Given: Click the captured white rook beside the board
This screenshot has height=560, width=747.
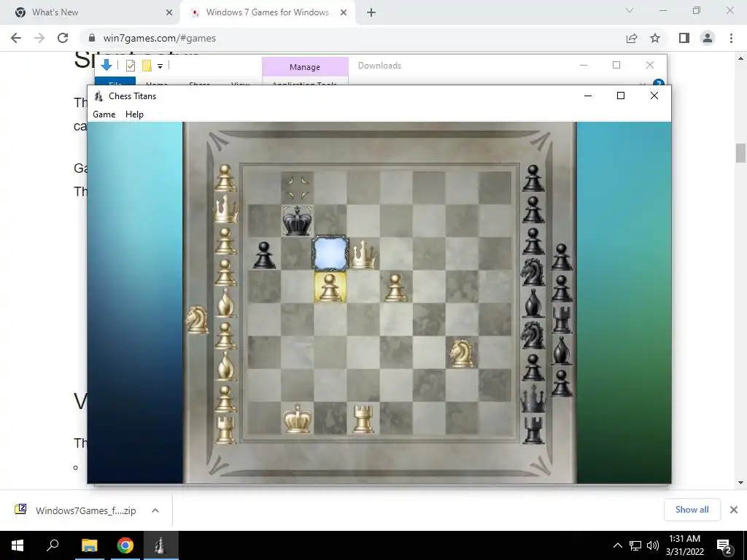Looking at the screenshot, I should 225,430.
